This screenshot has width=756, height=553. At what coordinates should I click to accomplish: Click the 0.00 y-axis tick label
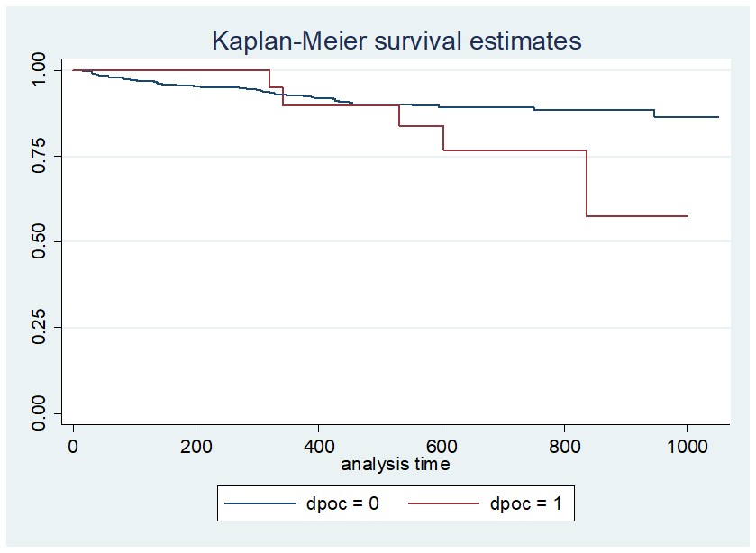(x=38, y=412)
